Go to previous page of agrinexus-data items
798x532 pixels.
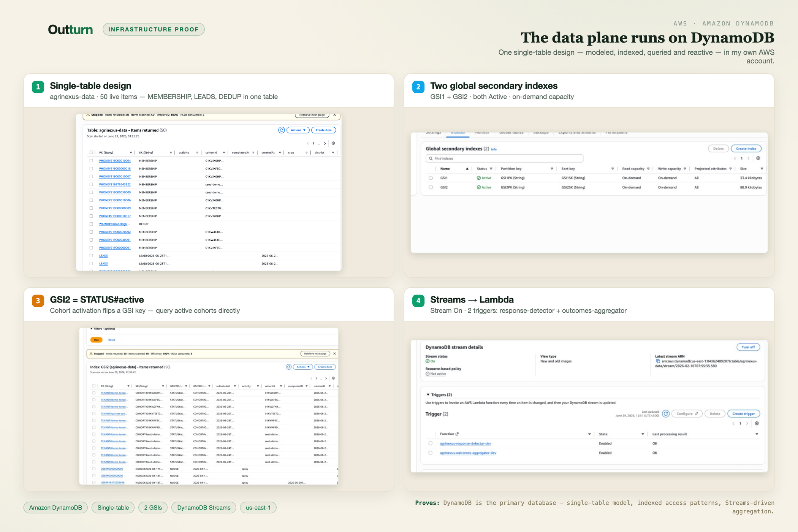coord(307,144)
